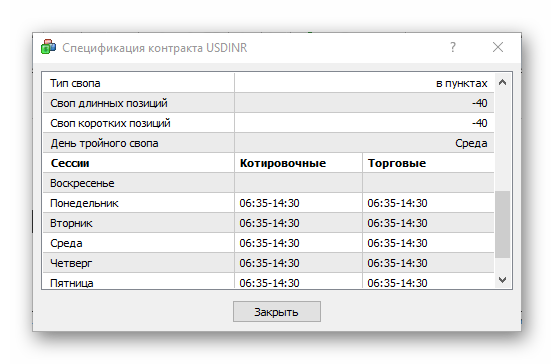The image size is (554, 364).
Task: Click Вторник quote session time
Action: pyautogui.click(x=269, y=223)
